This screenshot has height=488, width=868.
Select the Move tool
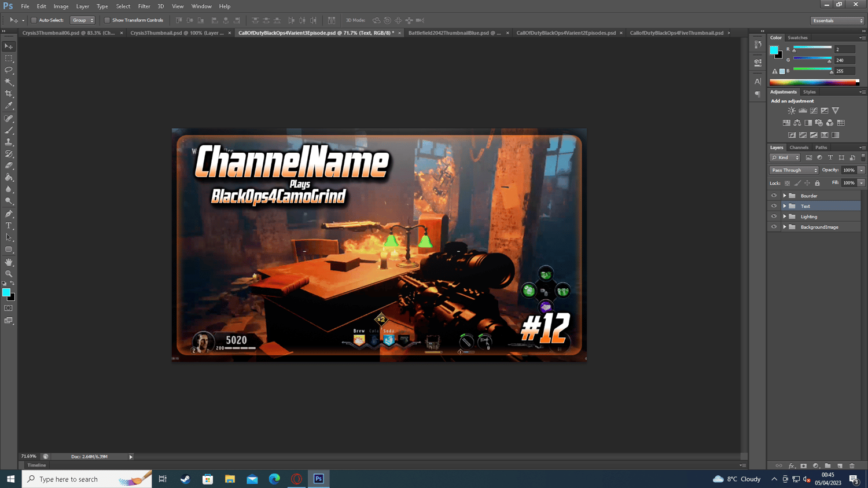point(9,46)
